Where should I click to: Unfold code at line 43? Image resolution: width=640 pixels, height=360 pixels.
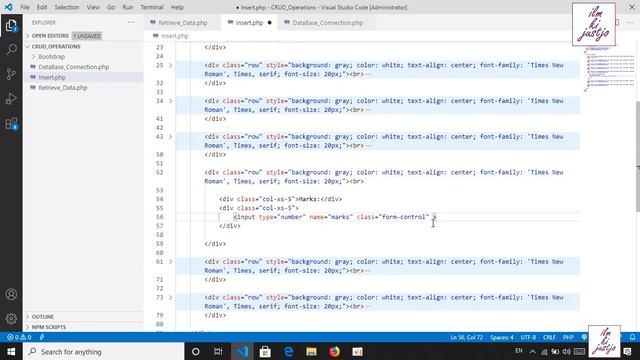pyautogui.click(x=171, y=137)
